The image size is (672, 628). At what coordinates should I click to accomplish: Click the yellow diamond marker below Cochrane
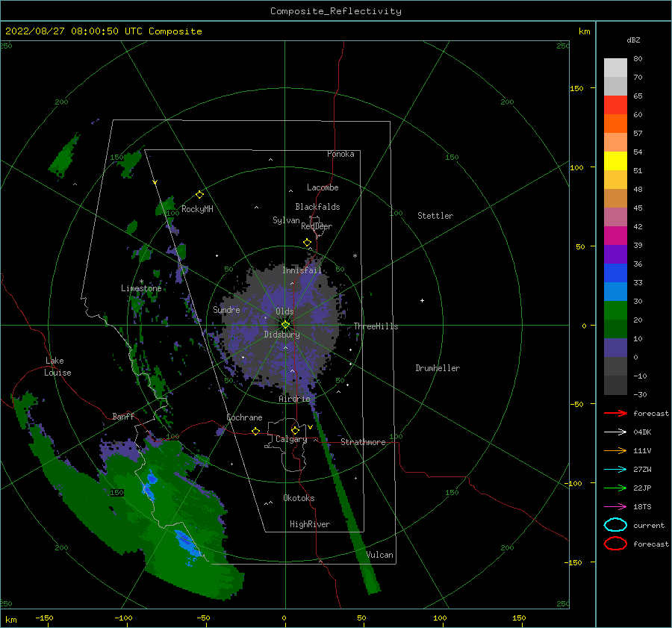pyautogui.click(x=256, y=431)
